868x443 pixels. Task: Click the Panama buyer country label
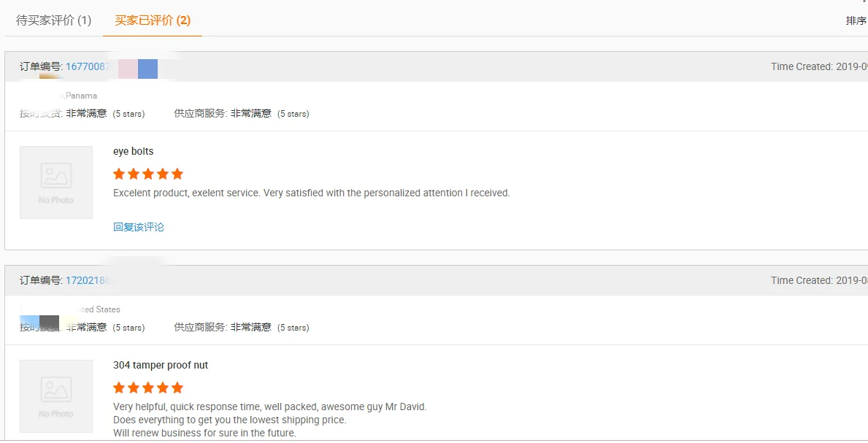[x=81, y=96]
